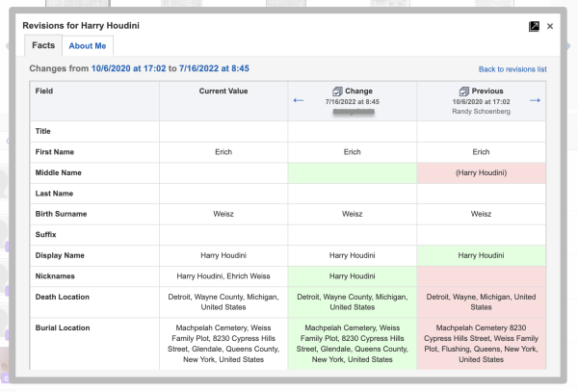Open the 7/16/2022 at 8:45 revision link
578x392 pixels.
(214, 68)
